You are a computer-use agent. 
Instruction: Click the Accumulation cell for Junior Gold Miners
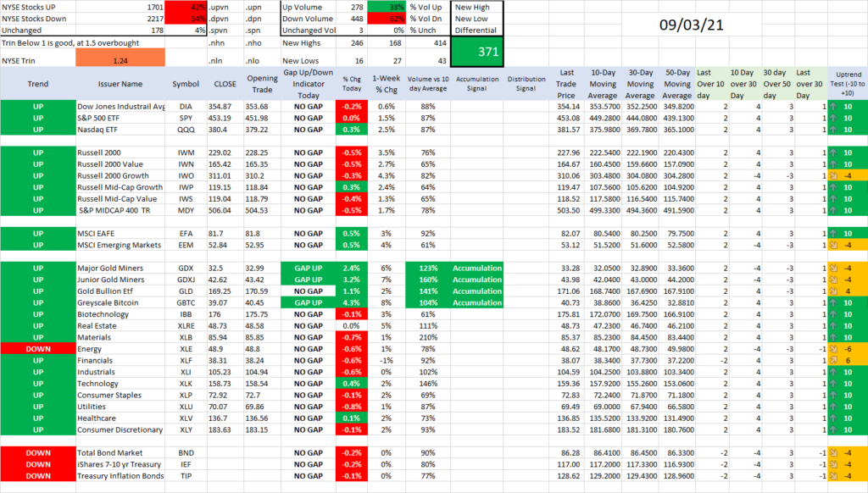pyautogui.click(x=477, y=280)
